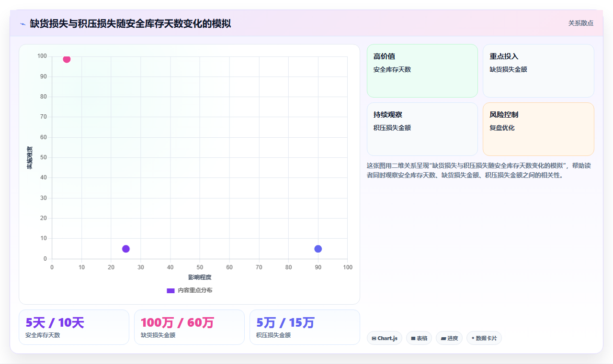
Task: Click the 表格 chip icon
Action: (x=413, y=339)
